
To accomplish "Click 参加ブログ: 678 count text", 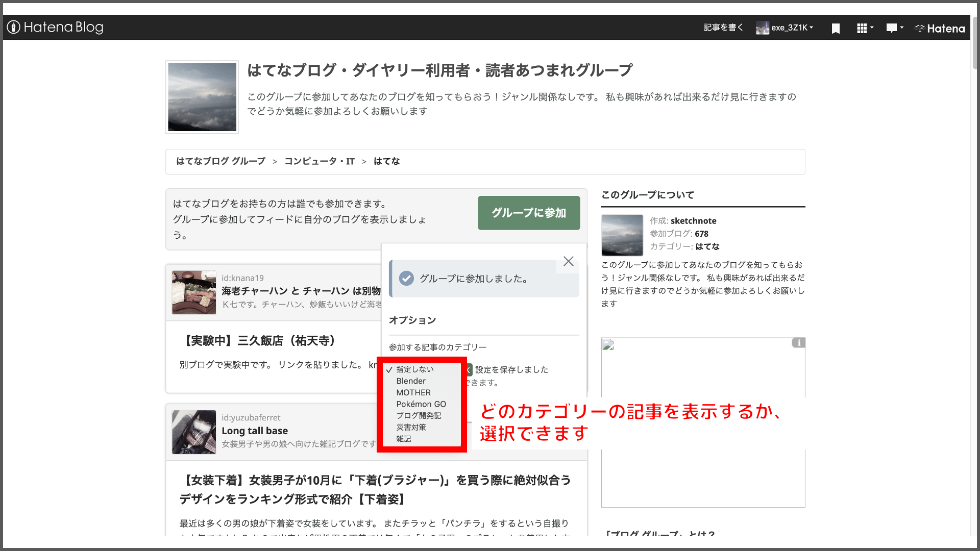I will (679, 234).
